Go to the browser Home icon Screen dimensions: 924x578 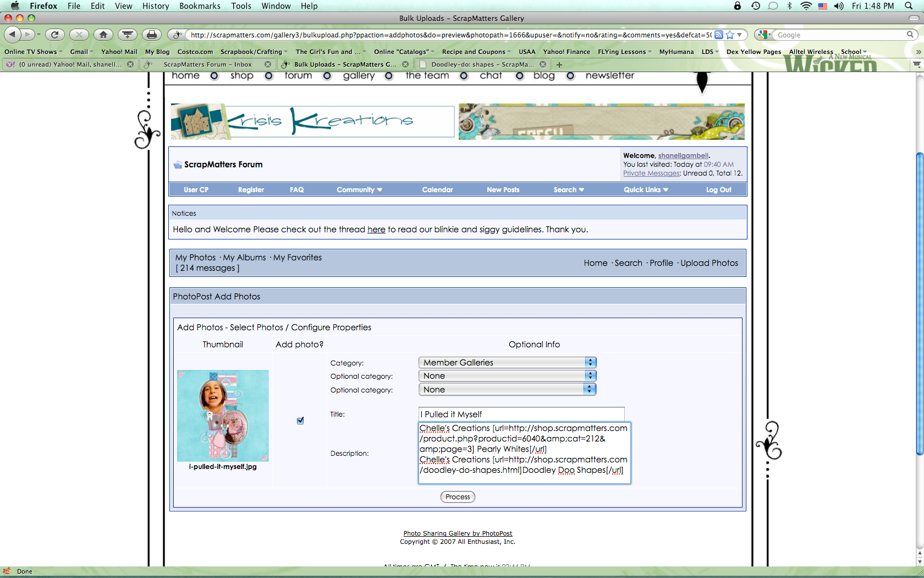pos(103,35)
